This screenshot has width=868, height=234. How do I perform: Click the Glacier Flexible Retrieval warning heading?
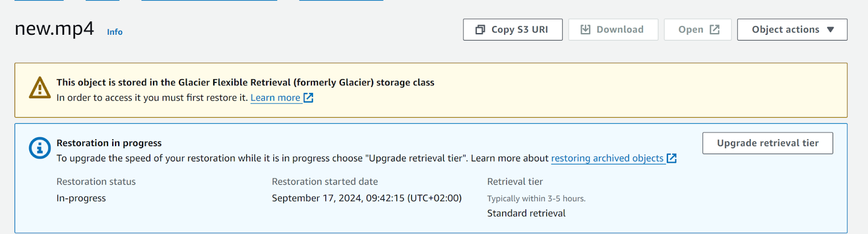245,83
